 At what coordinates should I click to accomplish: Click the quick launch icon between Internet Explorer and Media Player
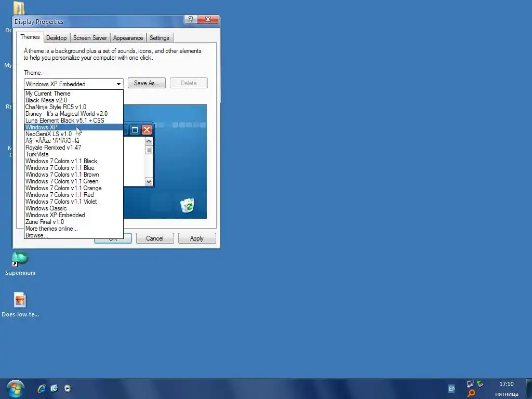(54, 389)
